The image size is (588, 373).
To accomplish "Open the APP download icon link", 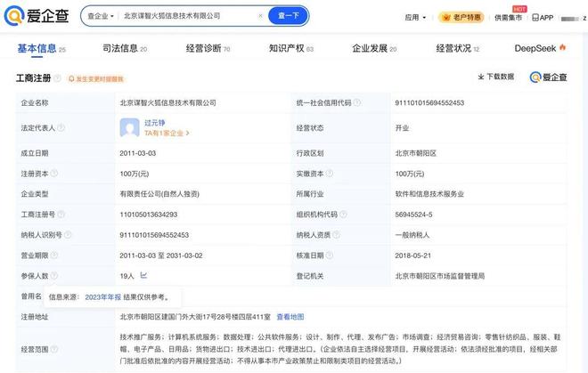I will pyautogui.click(x=543, y=17).
